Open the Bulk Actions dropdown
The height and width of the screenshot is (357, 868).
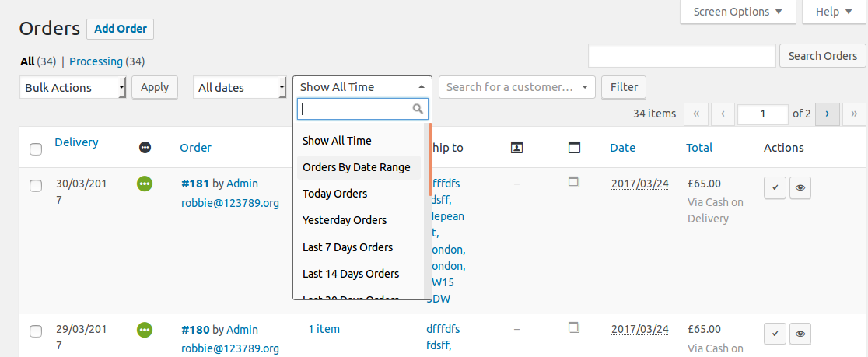[x=72, y=88]
